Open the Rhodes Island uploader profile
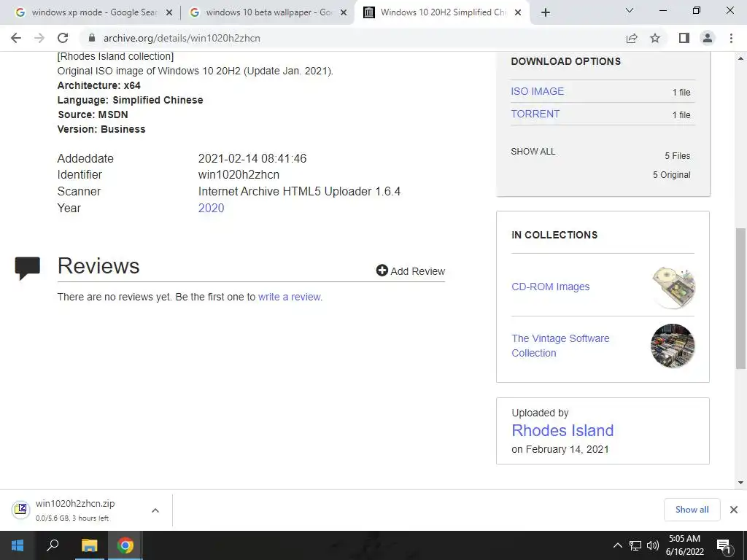Viewport: 747px width, 560px height. pos(562,430)
